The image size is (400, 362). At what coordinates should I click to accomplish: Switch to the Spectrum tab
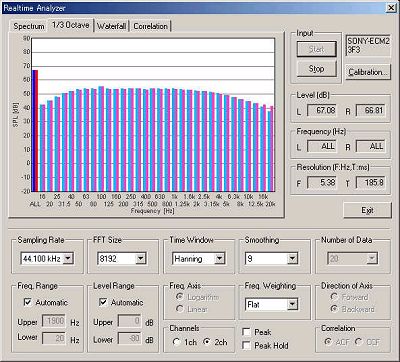29,26
